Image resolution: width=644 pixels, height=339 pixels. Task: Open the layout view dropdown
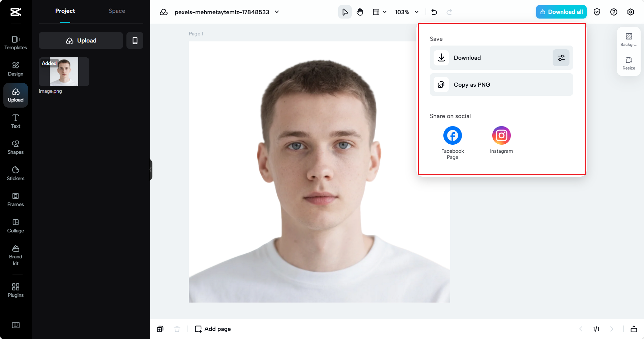379,12
